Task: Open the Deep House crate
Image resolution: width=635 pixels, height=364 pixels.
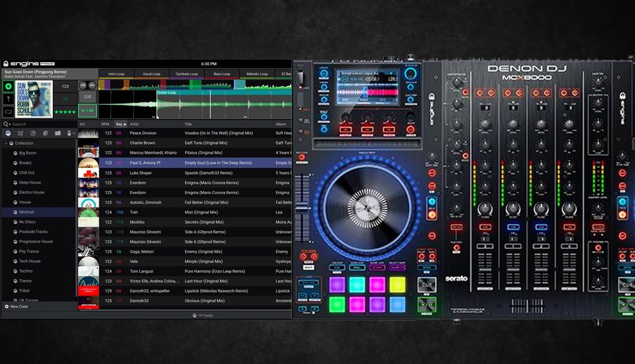Action: [x=30, y=183]
